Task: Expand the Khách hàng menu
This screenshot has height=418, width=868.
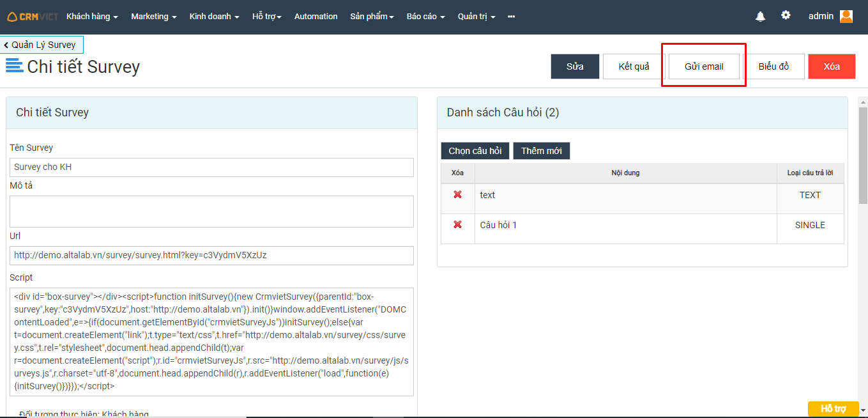Action: tap(92, 17)
